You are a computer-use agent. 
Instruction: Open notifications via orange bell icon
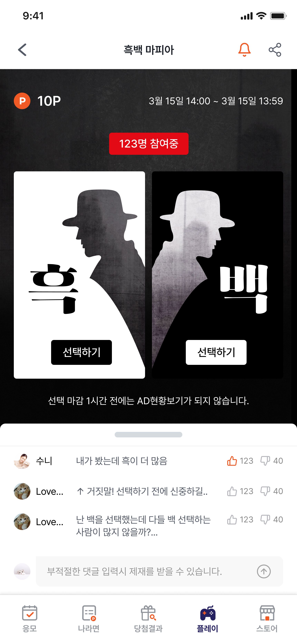coord(244,50)
